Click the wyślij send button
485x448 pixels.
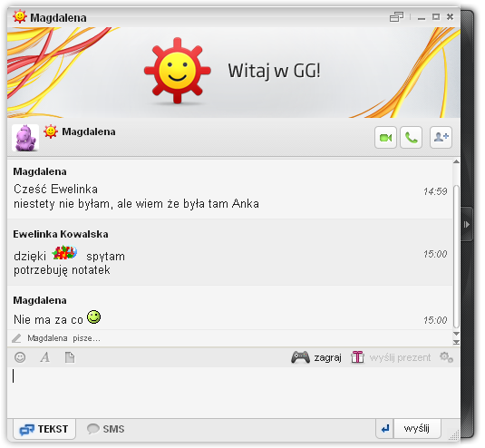(x=417, y=429)
